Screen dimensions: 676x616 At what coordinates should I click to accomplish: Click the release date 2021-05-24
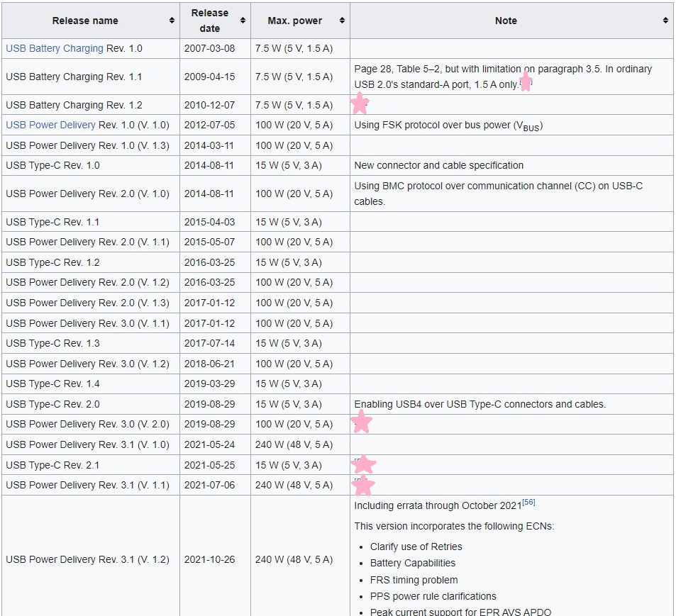[x=209, y=444]
